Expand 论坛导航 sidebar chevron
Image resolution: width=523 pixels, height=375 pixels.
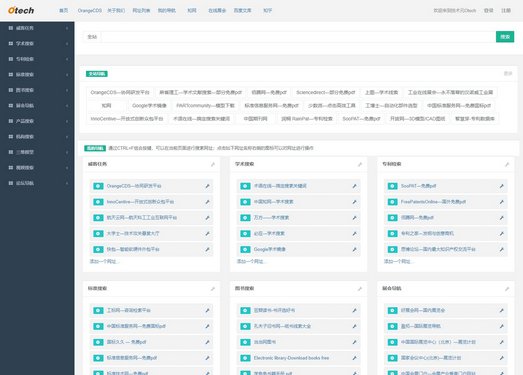[67, 183]
